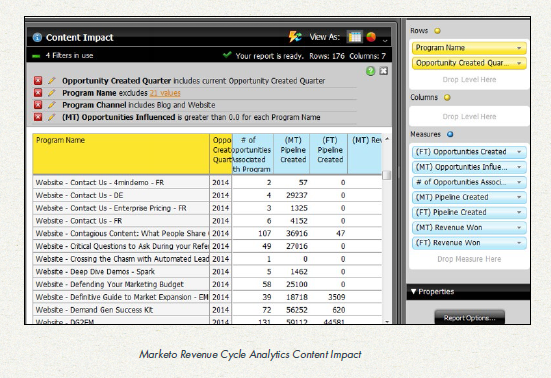Open (MT) Pipeline Created measure dropdown
Screen dimensions: 551x378
[x=519, y=197]
